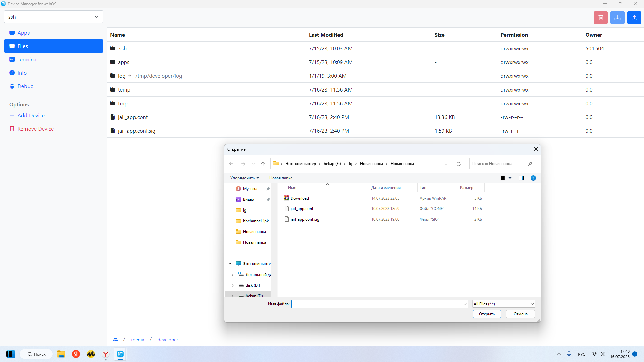Click the developer breadcrumb link
The height and width of the screenshot is (362, 644).
[168, 340]
